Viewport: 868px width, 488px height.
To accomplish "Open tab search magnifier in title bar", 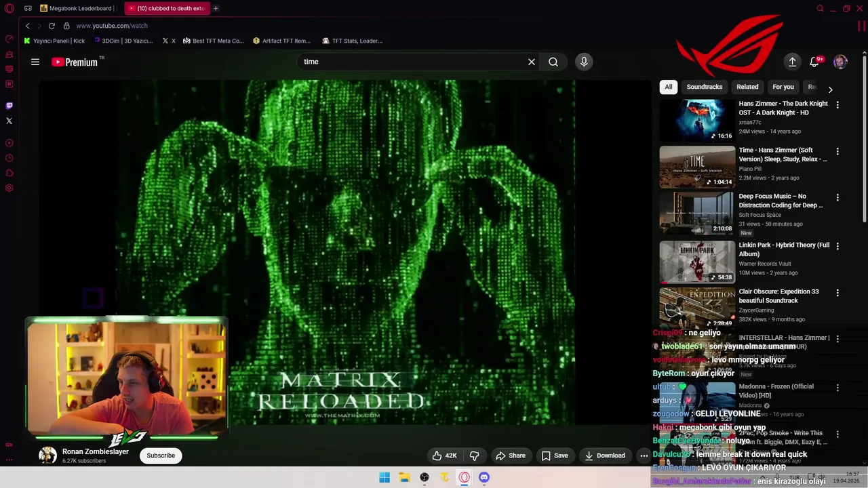I will coord(820,8).
